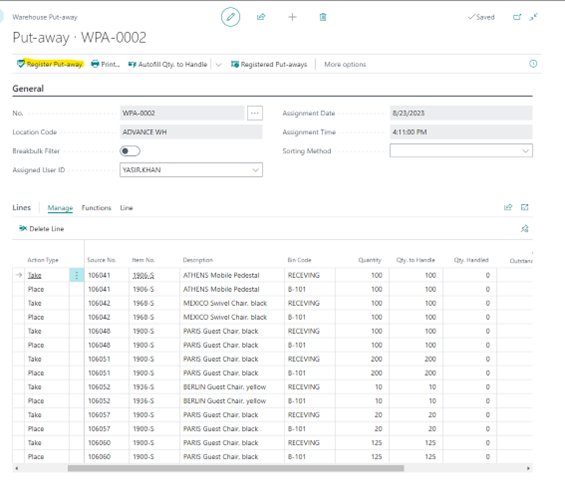Click BERLIN Guest Chair, yellow in Take row
Viewport: 565px width, 499px height.
[x=224, y=387]
